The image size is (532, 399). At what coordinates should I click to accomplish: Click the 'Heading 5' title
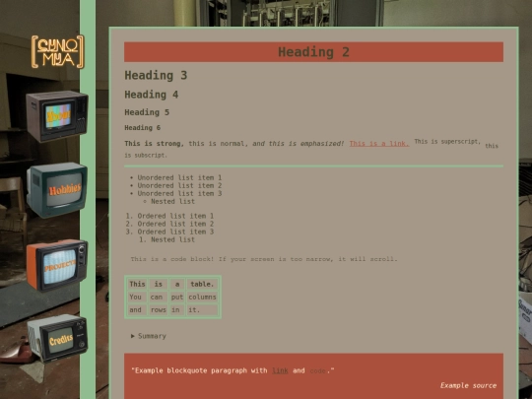pyautogui.click(x=147, y=112)
